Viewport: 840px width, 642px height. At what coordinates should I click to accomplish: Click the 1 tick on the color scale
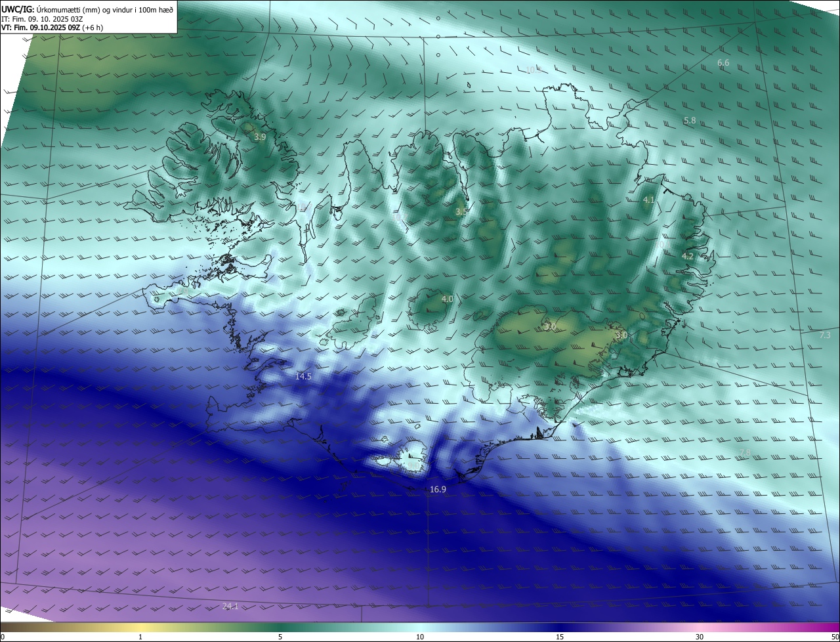tap(140, 637)
